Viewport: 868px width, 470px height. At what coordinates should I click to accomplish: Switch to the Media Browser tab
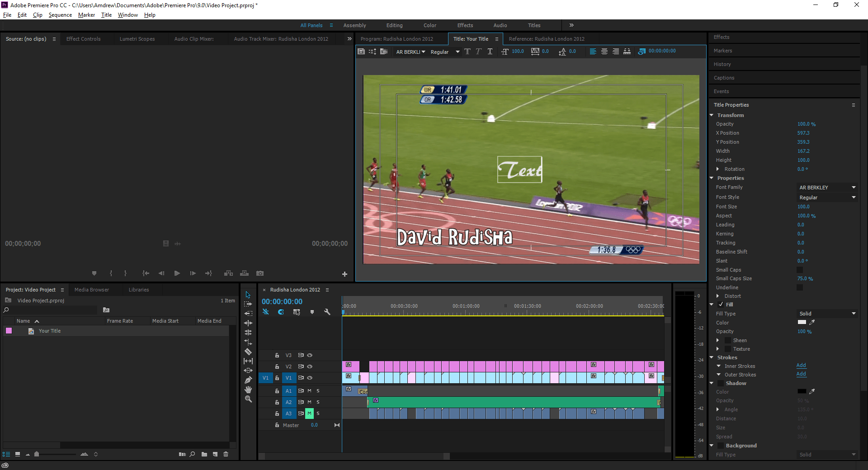(92, 290)
